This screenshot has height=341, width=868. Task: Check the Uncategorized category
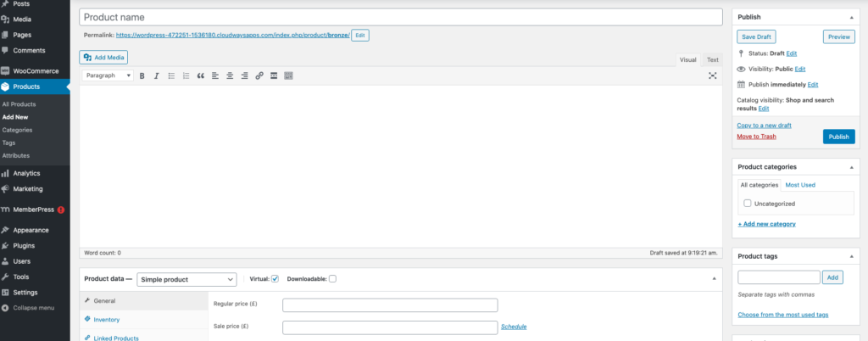[748, 204]
